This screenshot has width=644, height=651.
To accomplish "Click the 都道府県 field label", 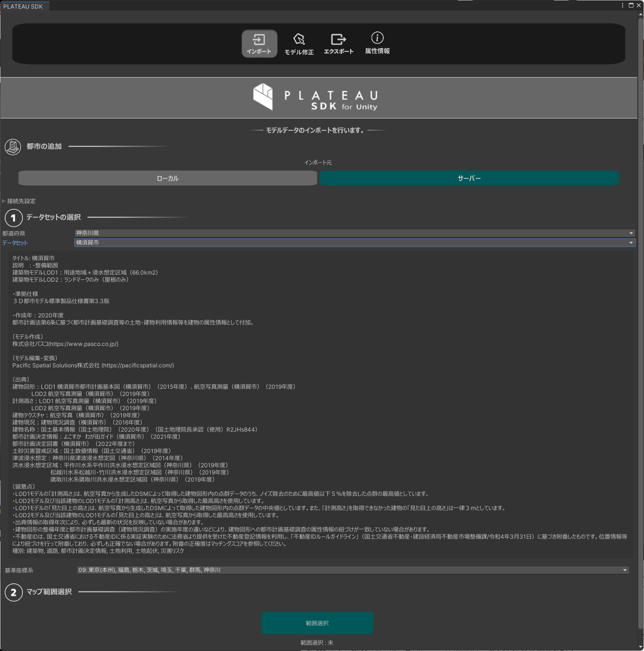I will tap(14, 234).
